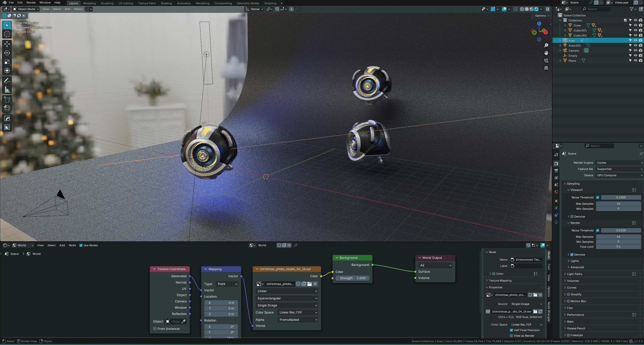Select the Move tool in the toolbar
Image resolution: width=644 pixels, height=345 pixels.
[7, 44]
